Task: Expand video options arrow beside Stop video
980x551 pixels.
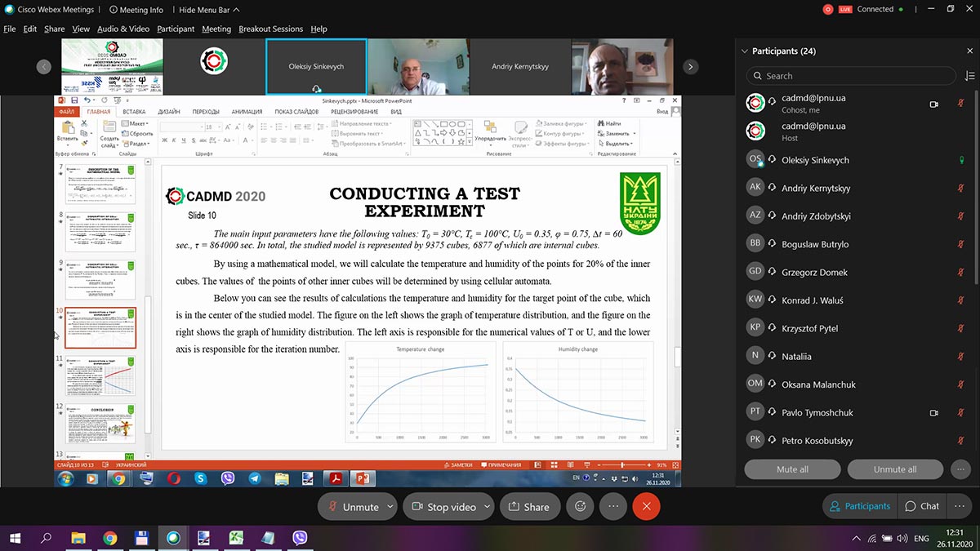Action: pyautogui.click(x=487, y=506)
